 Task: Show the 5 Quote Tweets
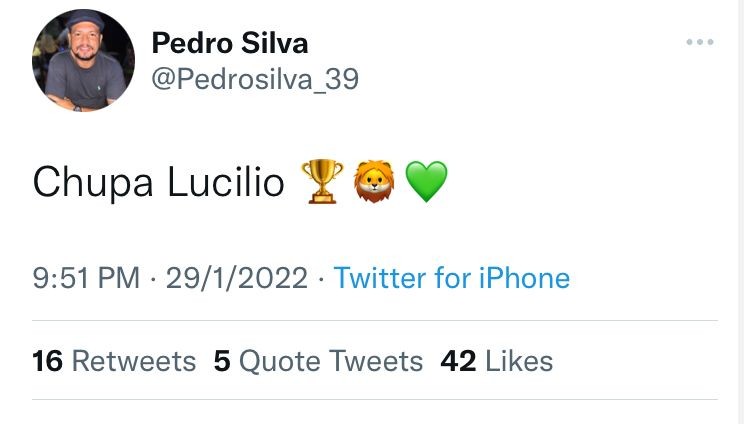[318, 360]
